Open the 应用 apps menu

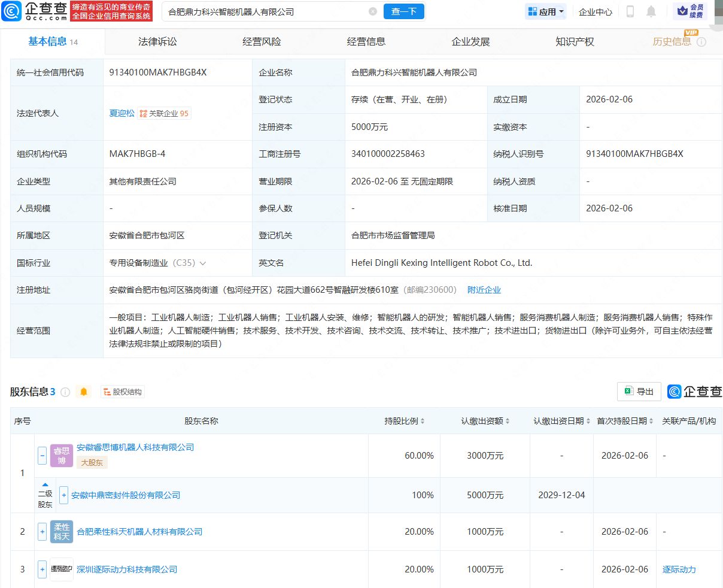(545, 11)
